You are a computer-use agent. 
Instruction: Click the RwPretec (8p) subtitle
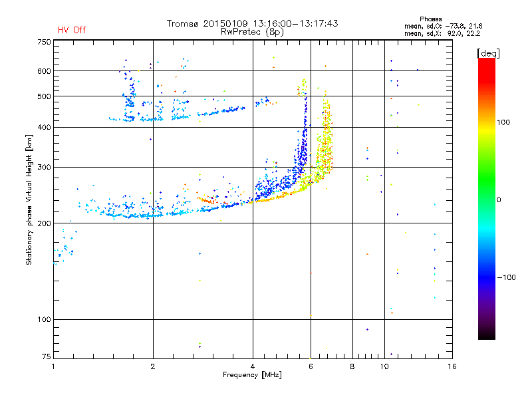[x=252, y=31]
